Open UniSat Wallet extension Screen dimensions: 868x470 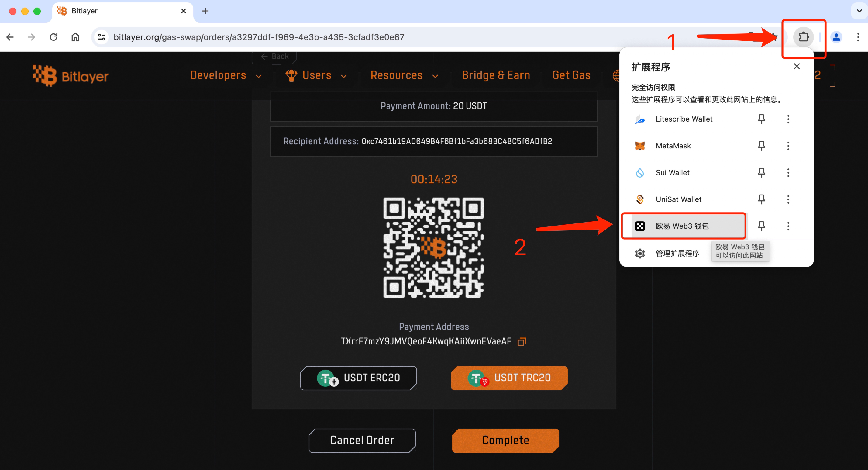click(678, 199)
